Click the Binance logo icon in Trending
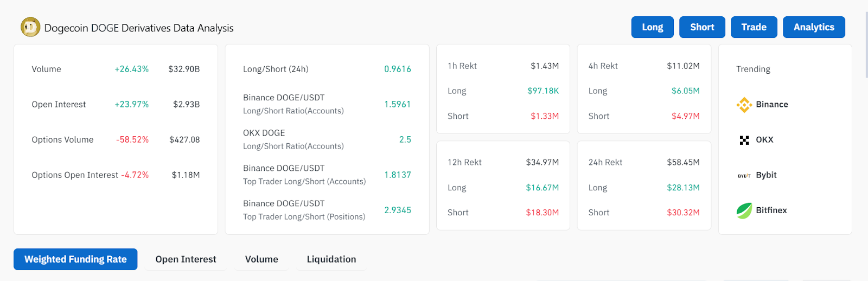This screenshot has height=281, width=868. pyautogui.click(x=744, y=105)
